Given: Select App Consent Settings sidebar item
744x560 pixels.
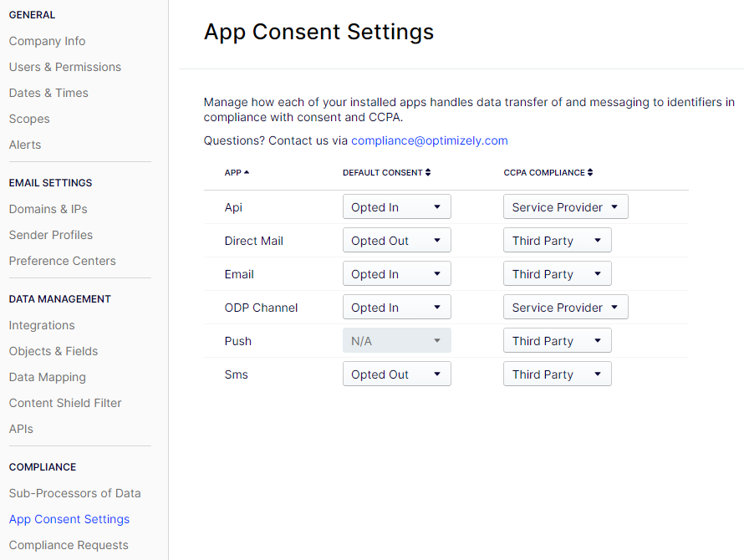Looking at the screenshot, I should click(x=69, y=519).
